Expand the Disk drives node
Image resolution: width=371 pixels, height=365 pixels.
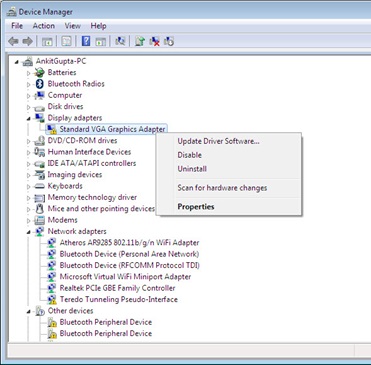coord(28,107)
